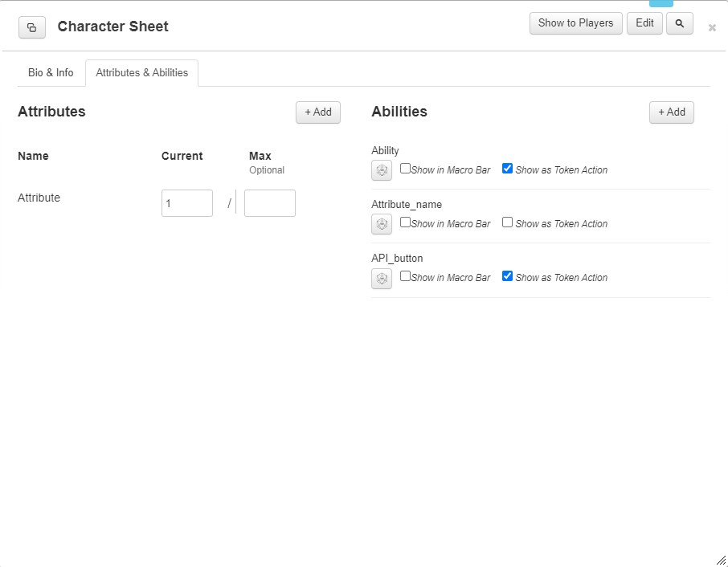This screenshot has height=567, width=728.
Task: Click the magnifying glass search icon
Action: tap(679, 23)
